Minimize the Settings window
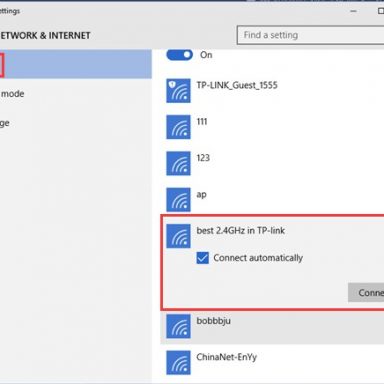Image resolution: width=384 pixels, height=384 pixels. 353,11
